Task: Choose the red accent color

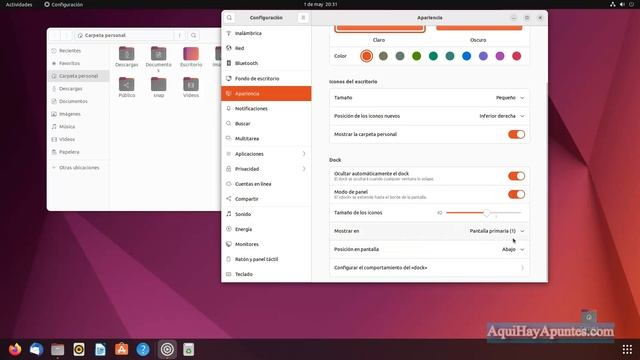Action: tap(516, 56)
